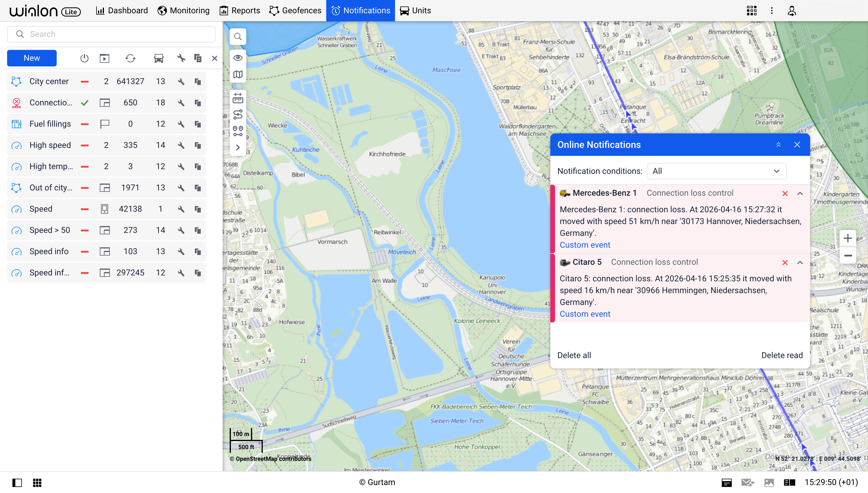868x493 pixels.
Task: Open the Units section
Action: (x=415, y=11)
